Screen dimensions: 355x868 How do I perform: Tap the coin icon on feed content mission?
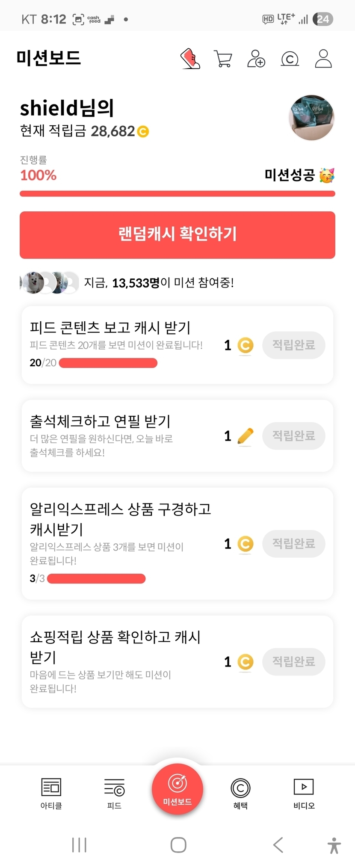click(x=245, y=345)
